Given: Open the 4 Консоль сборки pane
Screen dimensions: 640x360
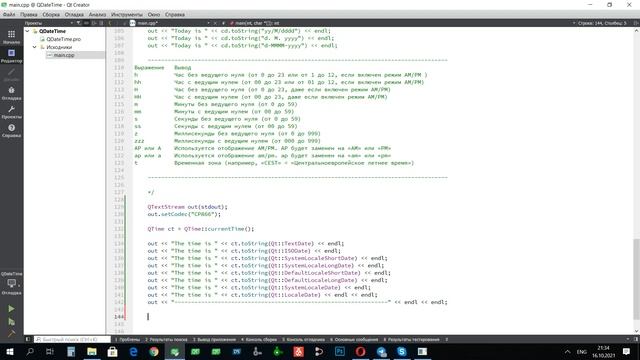Looking at the screenshot, I should click(x=259, y=339).
